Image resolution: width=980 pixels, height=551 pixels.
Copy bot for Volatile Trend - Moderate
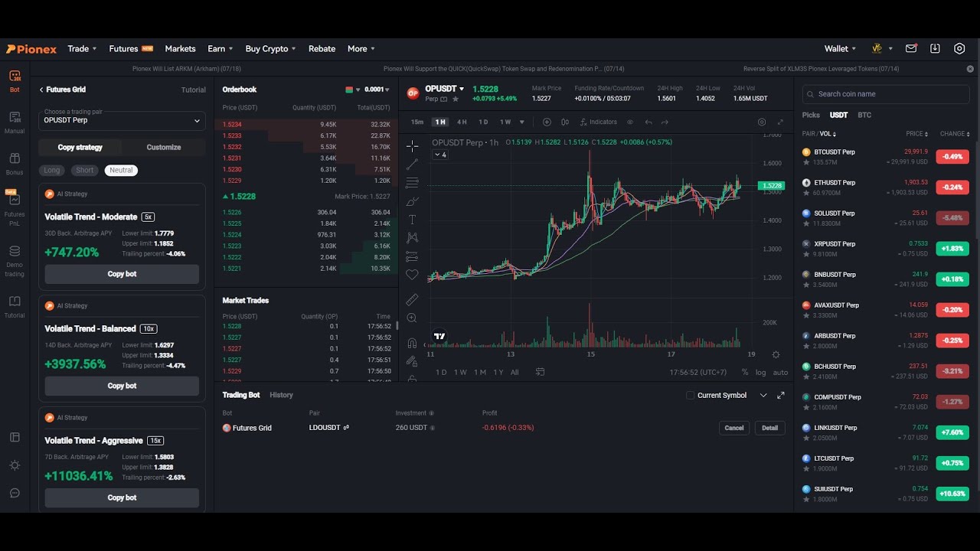(x=122, y=274)
